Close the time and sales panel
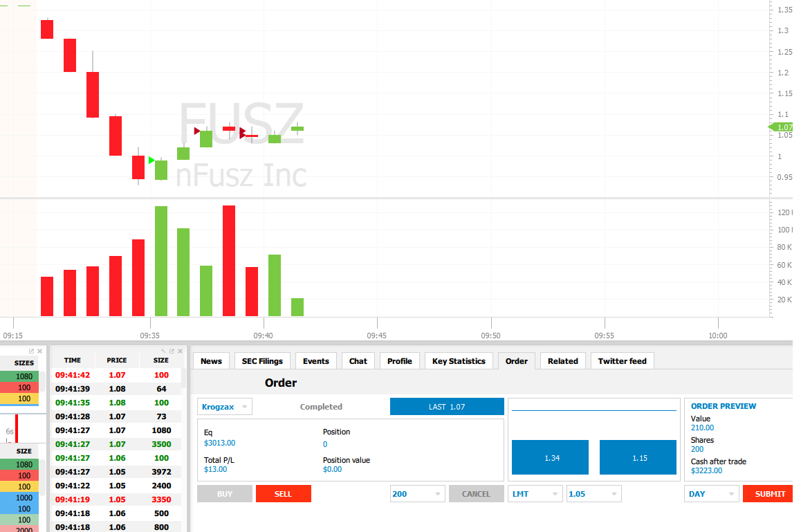 (181, 351)
